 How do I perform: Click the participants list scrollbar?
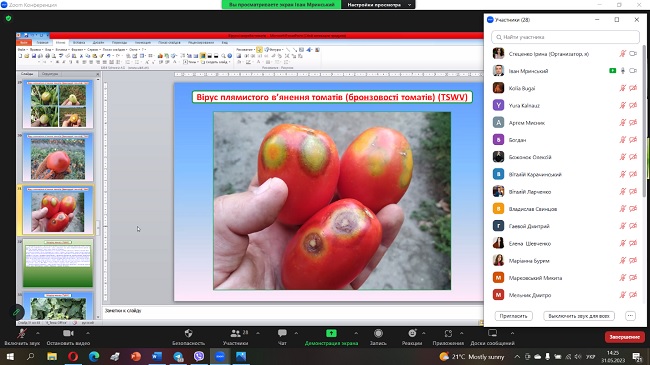click(644, 112)
